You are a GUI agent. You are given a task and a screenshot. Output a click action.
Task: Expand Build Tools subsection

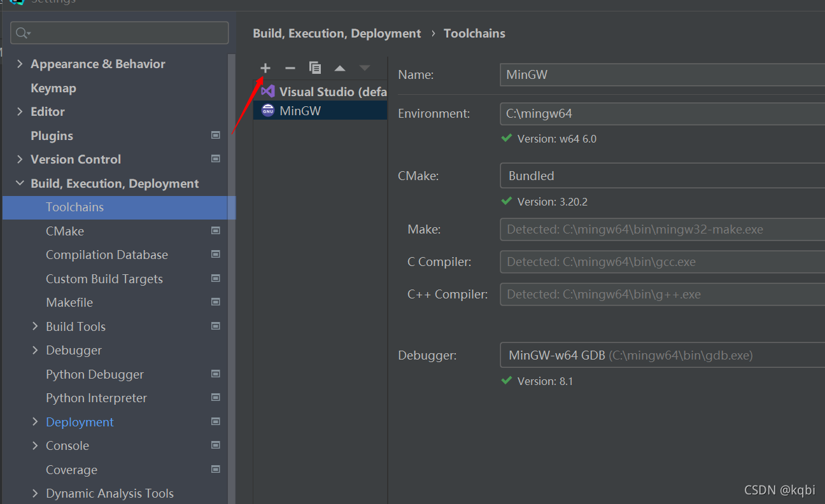pyautogui.click(x=35, y=326)
